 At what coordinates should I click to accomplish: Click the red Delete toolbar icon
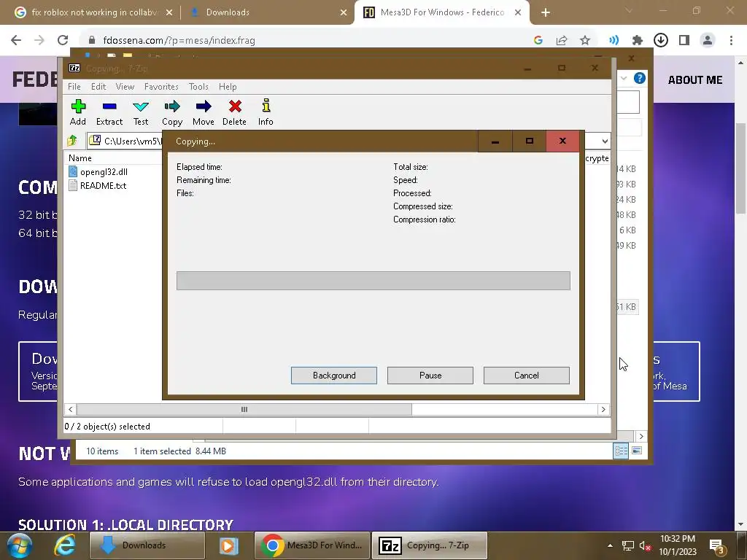coord(234,112)
